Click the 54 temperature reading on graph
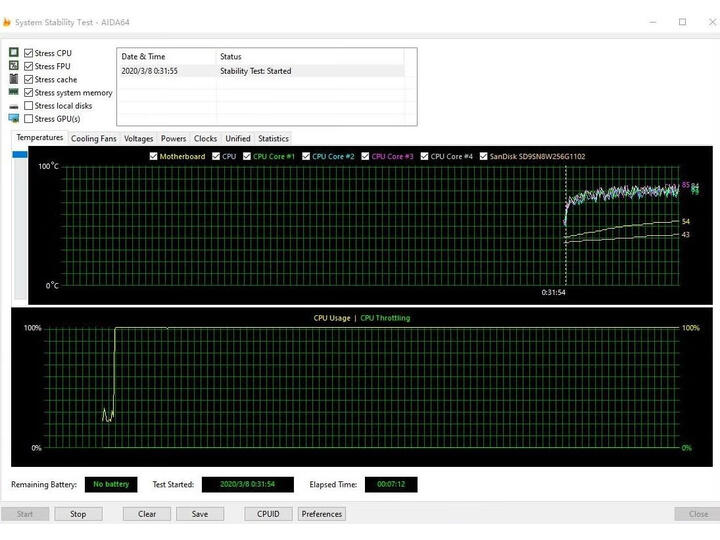Image resolution: width=720 pixels, height=540 pixels. point(686,221)
